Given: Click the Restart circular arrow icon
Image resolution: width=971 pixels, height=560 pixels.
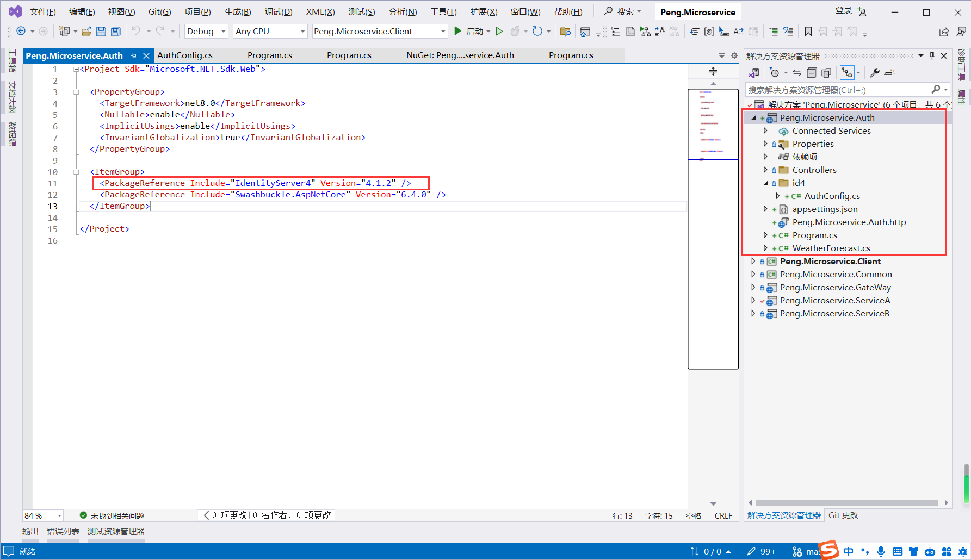Looking at the screenshot, I should [537, 32].
